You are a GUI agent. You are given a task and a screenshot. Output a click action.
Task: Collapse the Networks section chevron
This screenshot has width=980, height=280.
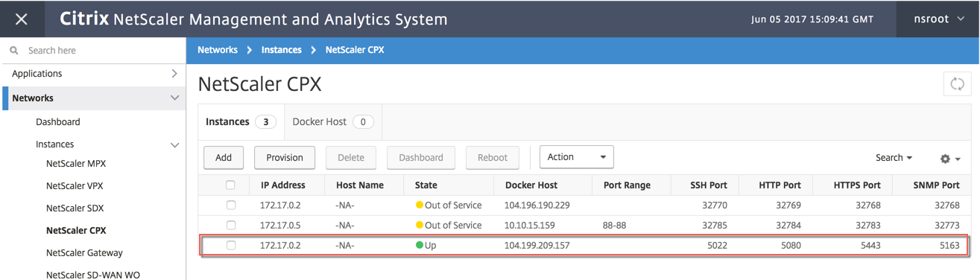pyautogui.click(x=174, y=98)
